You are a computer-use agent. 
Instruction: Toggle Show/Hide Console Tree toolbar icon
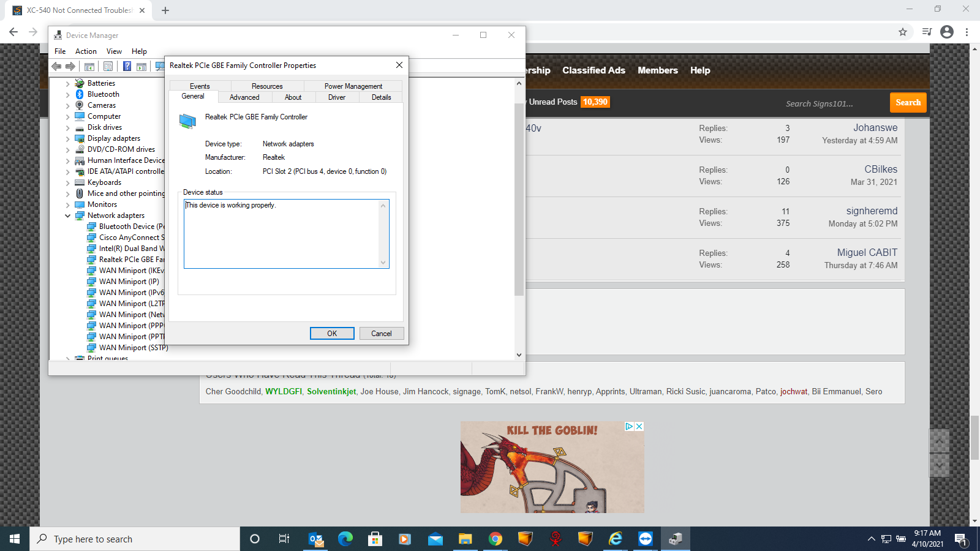[89, 66]
